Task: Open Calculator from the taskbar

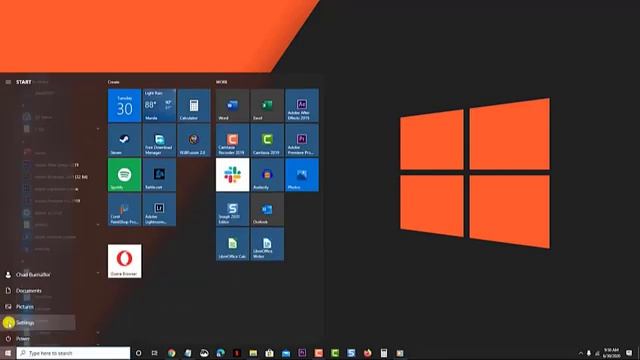Action: (x=384, y=353)
